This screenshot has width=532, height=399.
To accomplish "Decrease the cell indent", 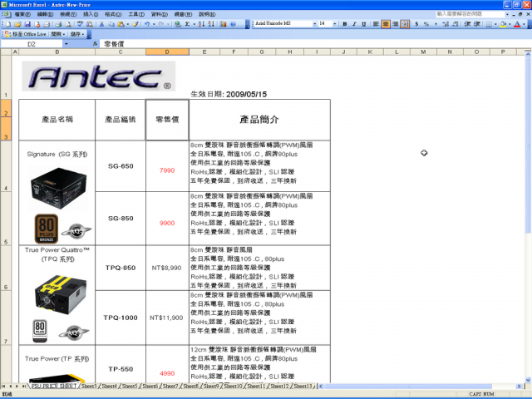I will tap(467, 24).
